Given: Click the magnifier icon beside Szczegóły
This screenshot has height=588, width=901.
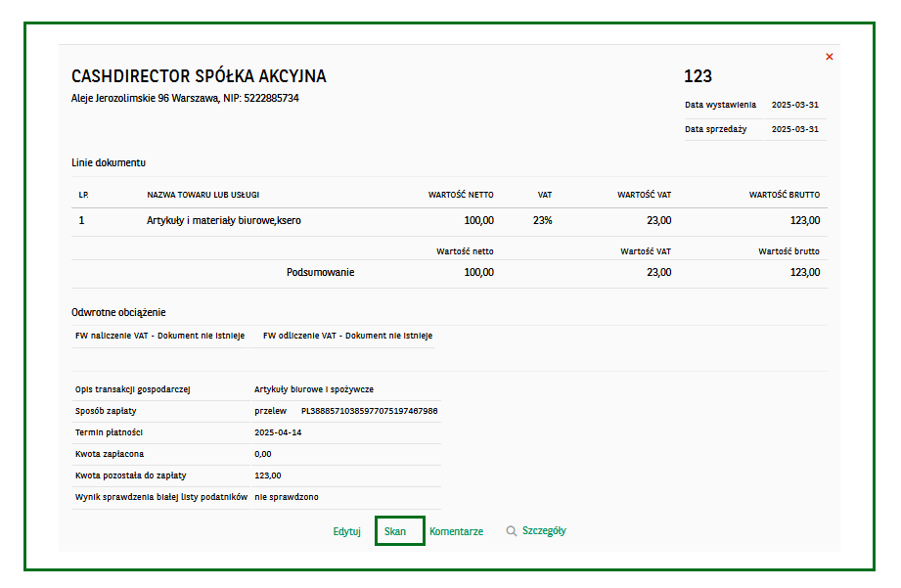Looking at the screenshot, I should (511, 531).
